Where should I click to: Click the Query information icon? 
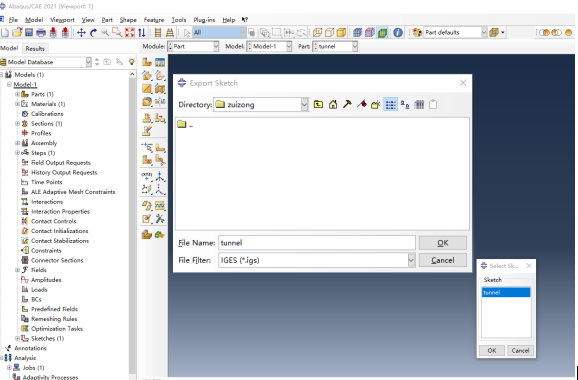(x=398, y=32)
